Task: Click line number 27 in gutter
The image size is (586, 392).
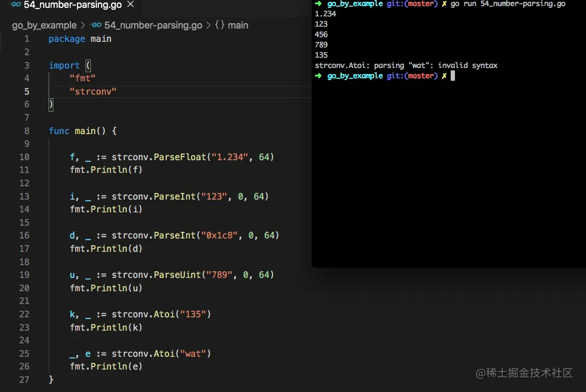Action: 24,380
